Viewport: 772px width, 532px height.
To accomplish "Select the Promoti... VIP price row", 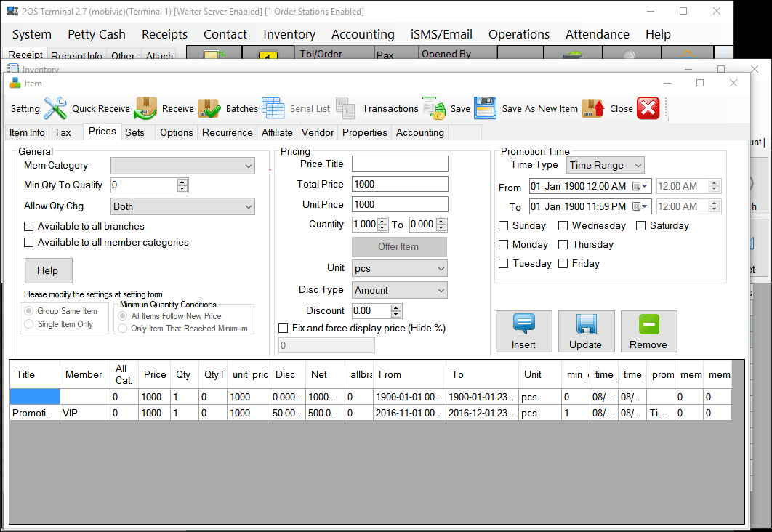I will click(370, 413).
